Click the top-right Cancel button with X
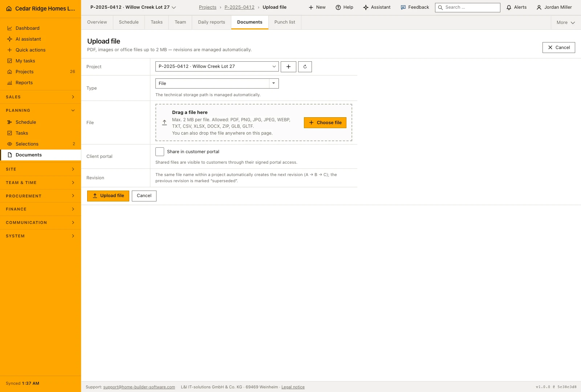 (558, 48)
